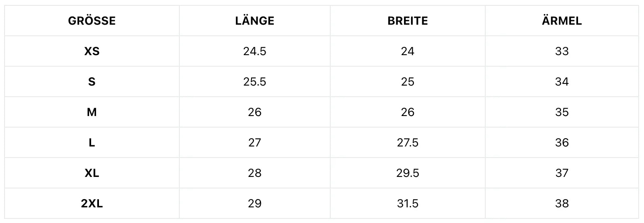Screen dimensions: 644x223
Task: Select the 2XL size row label
Action: point(92,204)
